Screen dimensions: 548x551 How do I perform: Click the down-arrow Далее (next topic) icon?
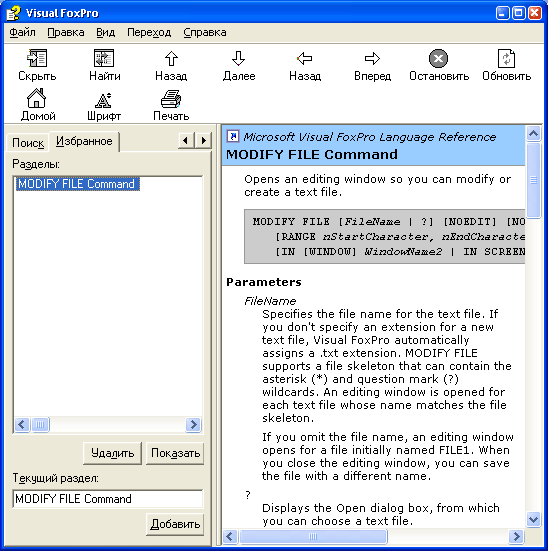(238, 58)
